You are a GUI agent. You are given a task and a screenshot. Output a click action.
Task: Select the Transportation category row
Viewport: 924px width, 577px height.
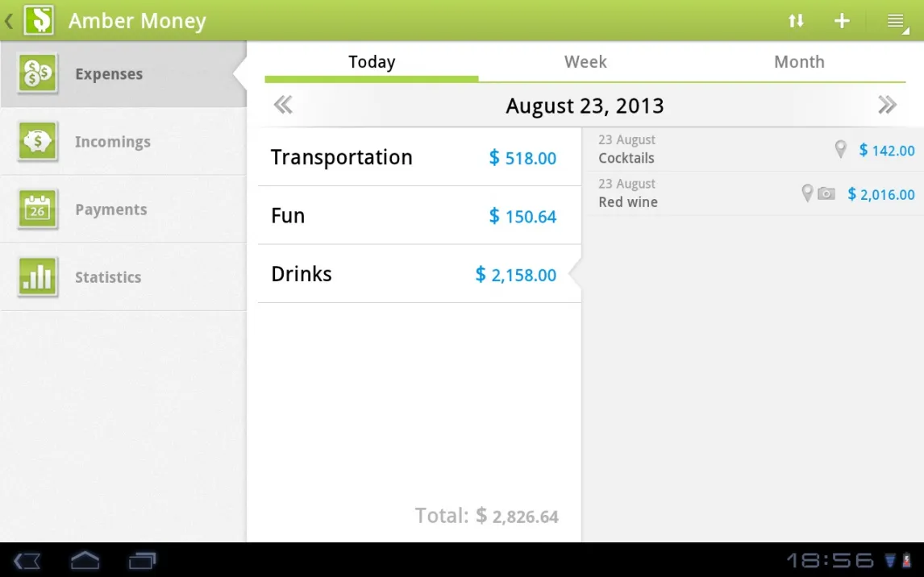(x=418, y=157)
